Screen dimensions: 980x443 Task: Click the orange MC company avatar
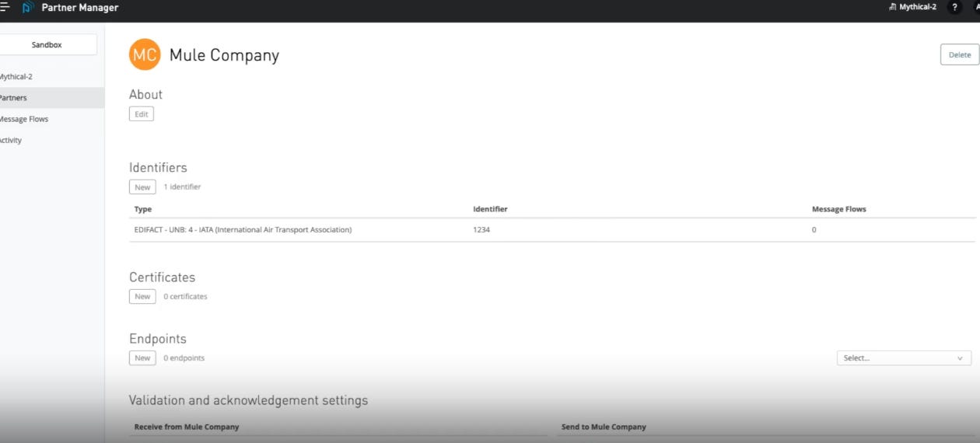(145, 54)
